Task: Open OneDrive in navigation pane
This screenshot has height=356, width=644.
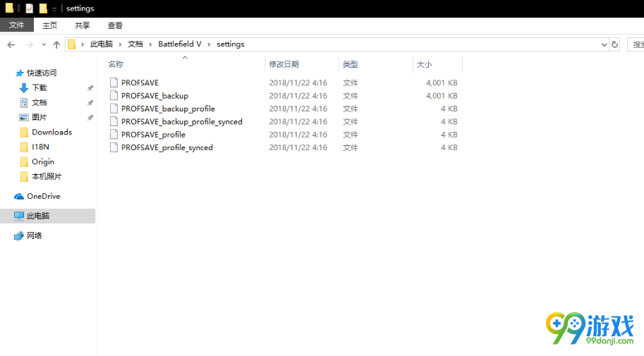Action: tap(44, 196)
